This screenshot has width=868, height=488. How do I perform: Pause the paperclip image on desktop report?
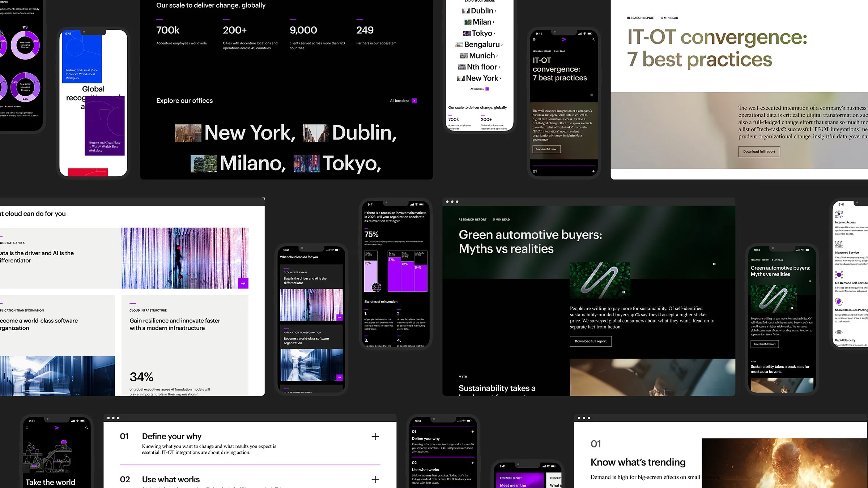624,292
